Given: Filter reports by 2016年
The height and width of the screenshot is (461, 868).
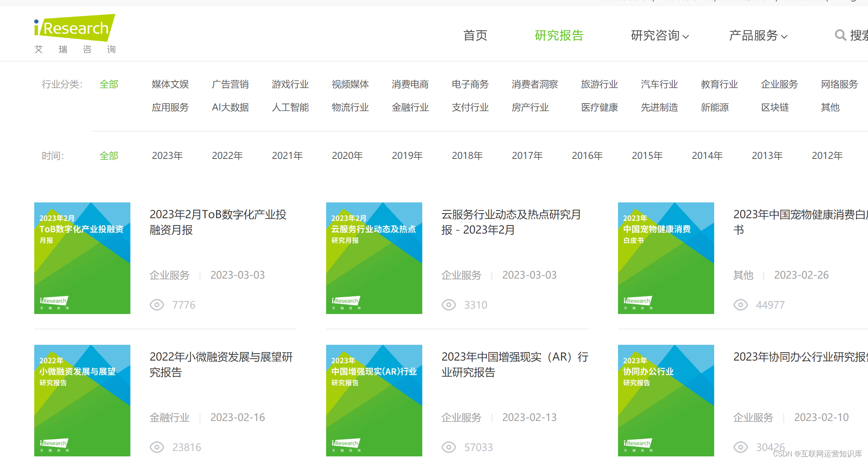Looking at the screenshot, I should (587, 156).
